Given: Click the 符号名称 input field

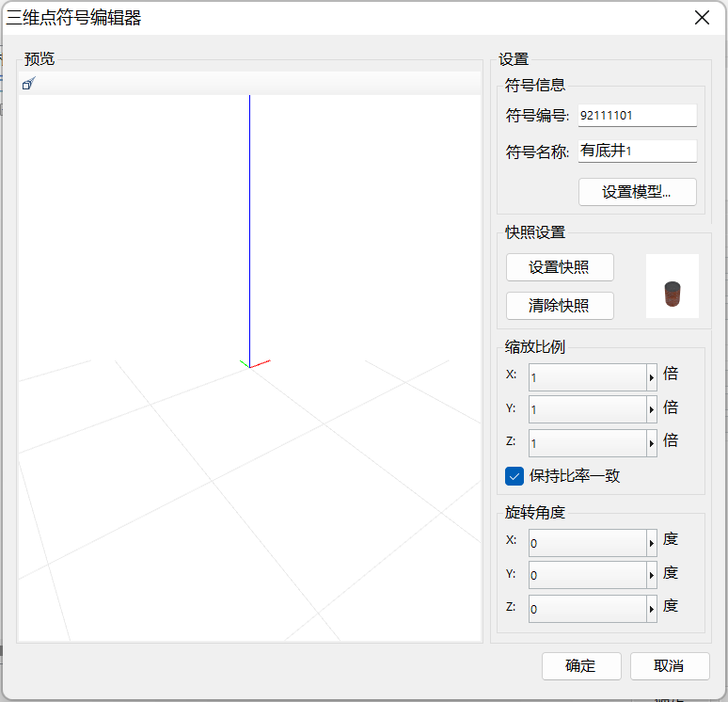Looking at the screenshot, I should [637, 151].
